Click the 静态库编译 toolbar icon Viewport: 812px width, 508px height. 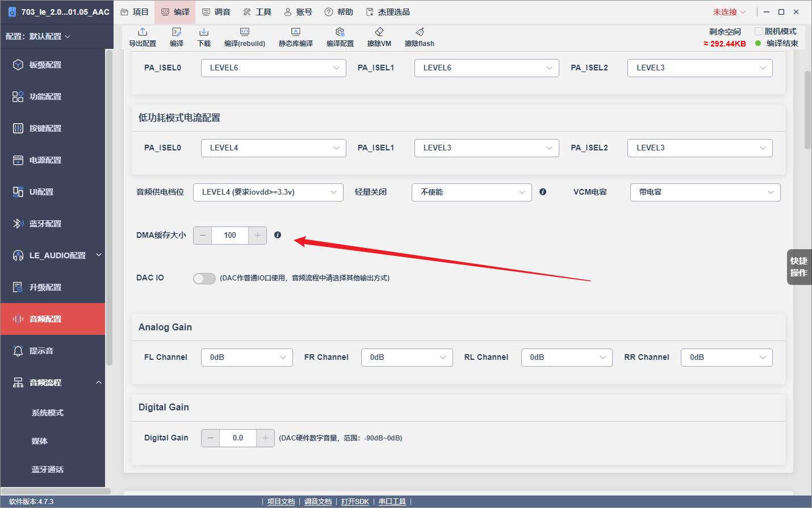[x=296, y=32]
